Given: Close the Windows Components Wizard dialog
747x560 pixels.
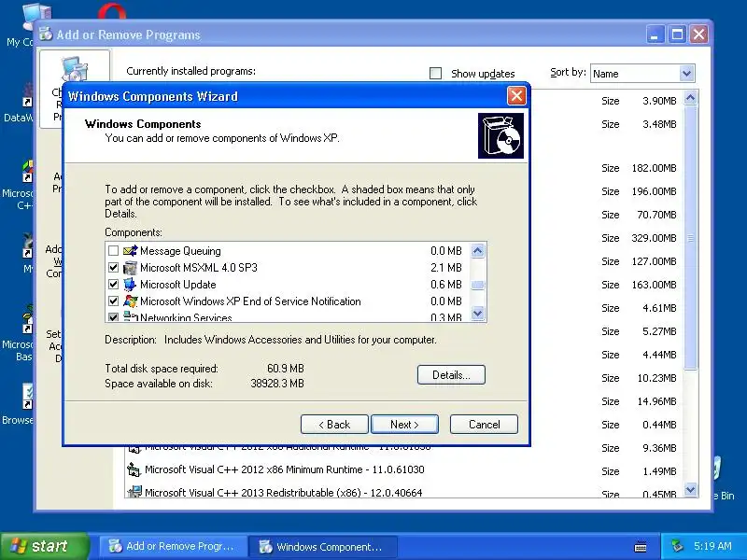Looking at the screenshot, I should tap(516, 96).
